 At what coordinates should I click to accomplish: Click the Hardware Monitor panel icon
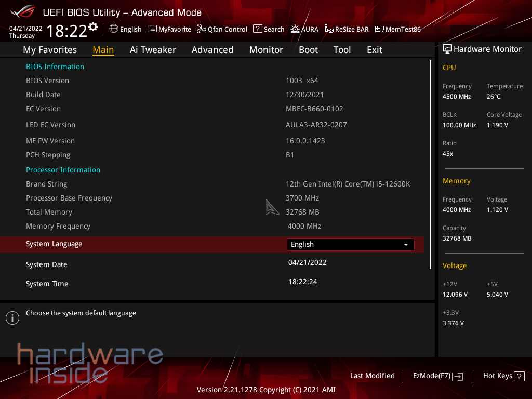pos(447,49)
